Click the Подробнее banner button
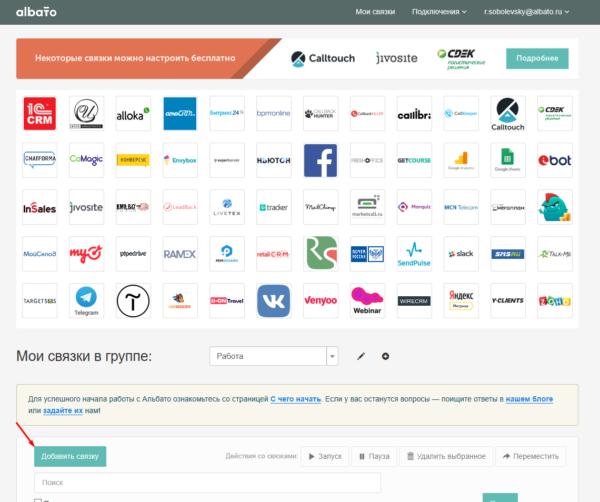The width and height of the screenshot is (600, 502). coord(537,58)
